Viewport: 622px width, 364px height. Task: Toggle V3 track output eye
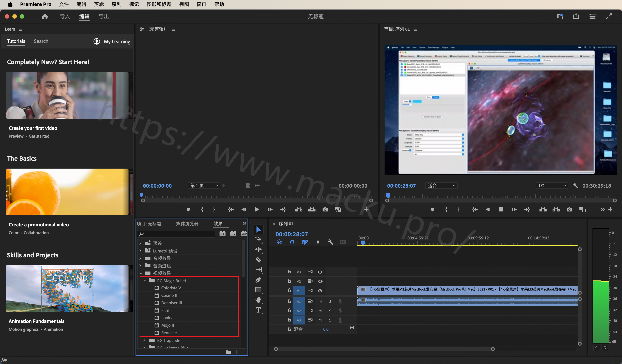click(320, 272)
